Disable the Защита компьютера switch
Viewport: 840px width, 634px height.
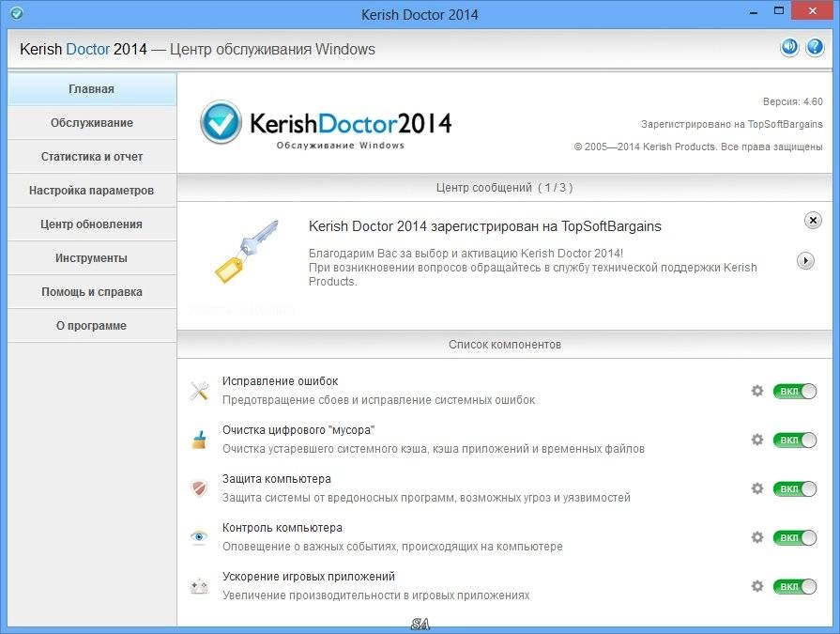tap(794, 488)
